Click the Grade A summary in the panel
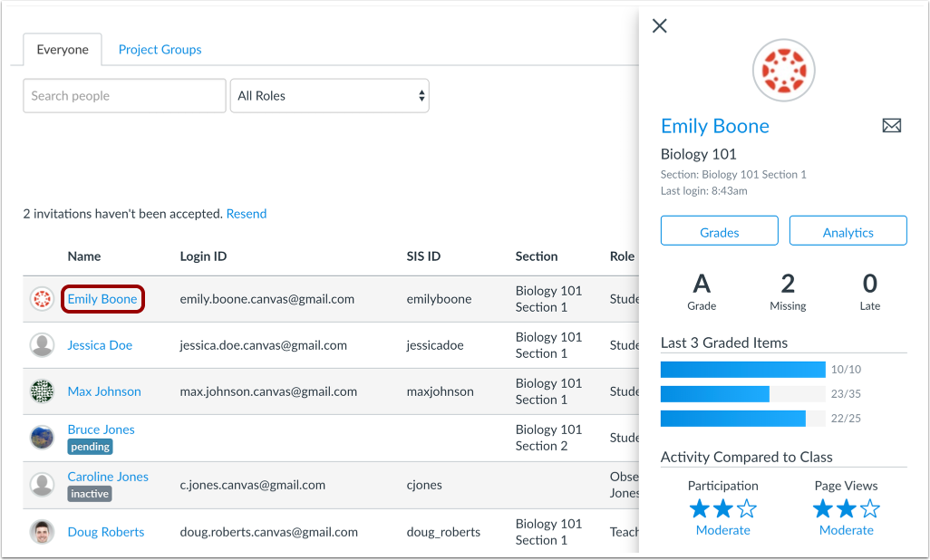 (702, 292)
